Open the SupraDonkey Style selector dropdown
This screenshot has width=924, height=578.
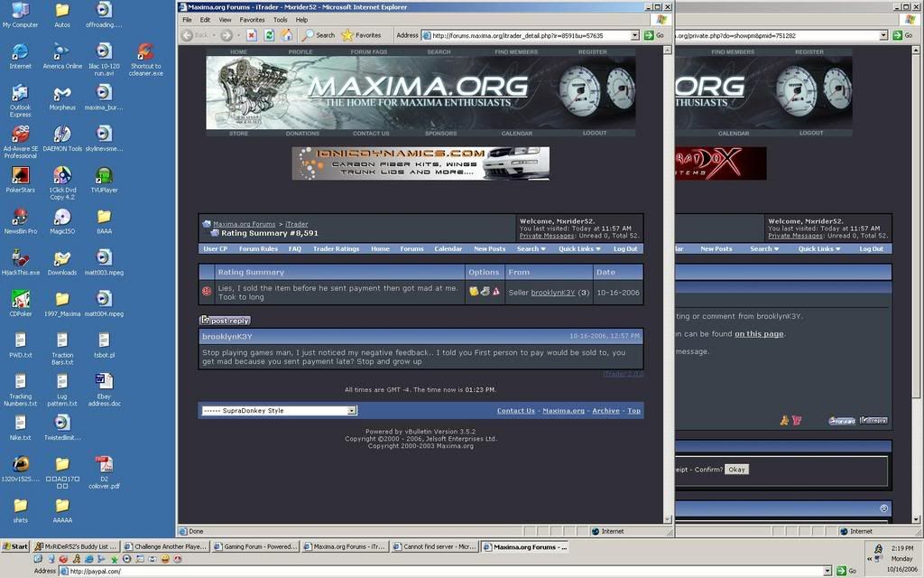tap(351, 411)
